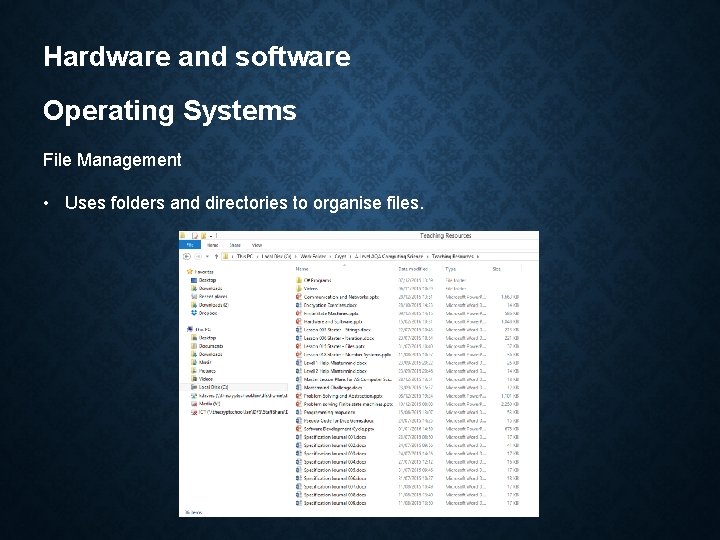Select A Level AQA Computing Science breadcrumb

pyautogui.click(x=388, y=256)
